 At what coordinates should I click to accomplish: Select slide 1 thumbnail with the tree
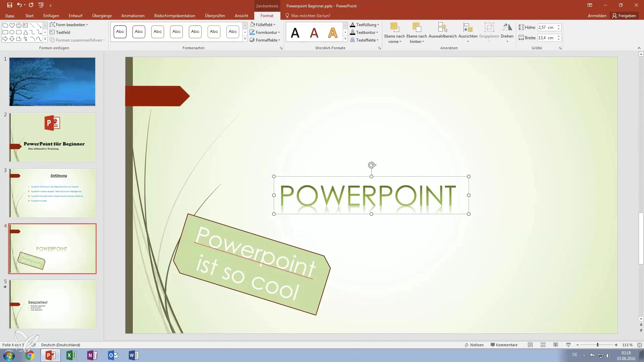click(x=52, y=82)
